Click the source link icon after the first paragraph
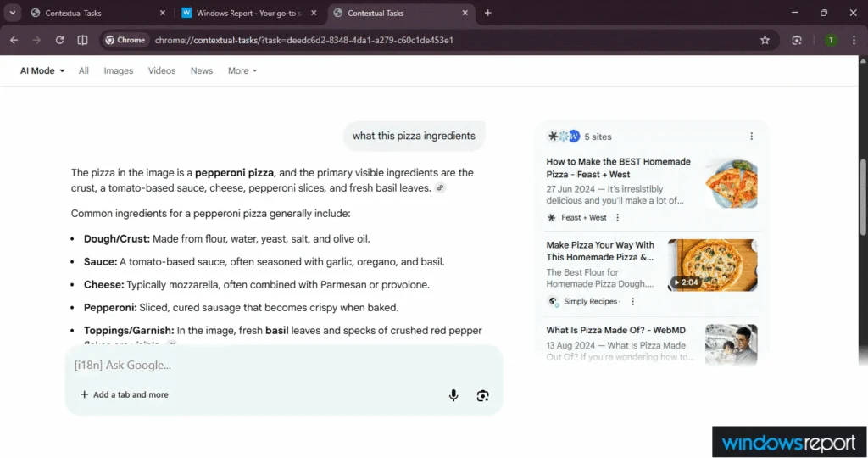 [440, 188]
